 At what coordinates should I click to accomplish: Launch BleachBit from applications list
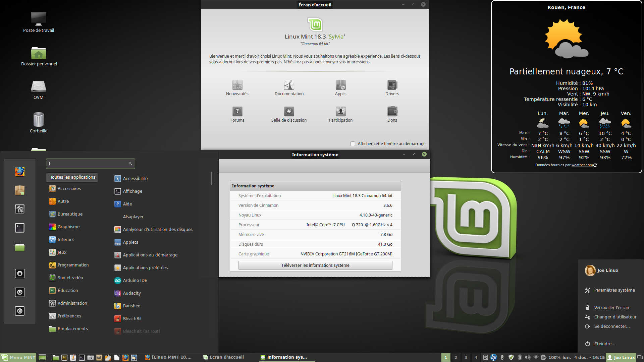tap(128, 319)
